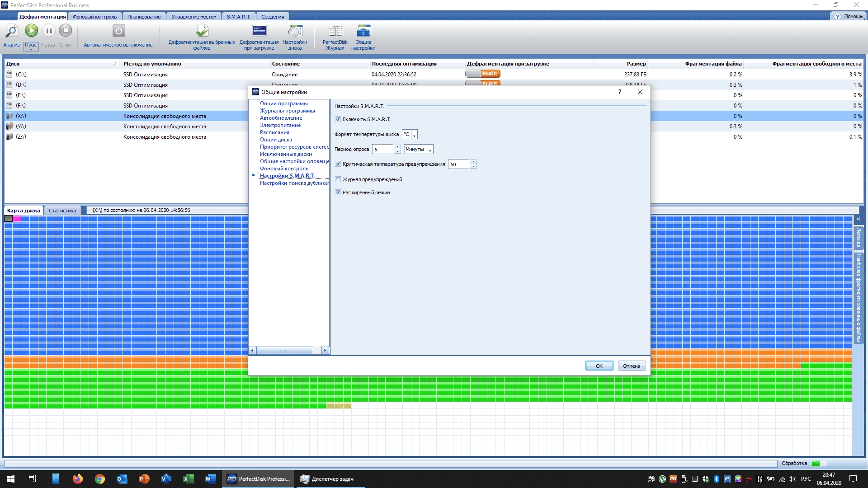Screen dimensions: 868x488
Task: Open boot time defragmentation icon
Action: click(x=259, y=31)
